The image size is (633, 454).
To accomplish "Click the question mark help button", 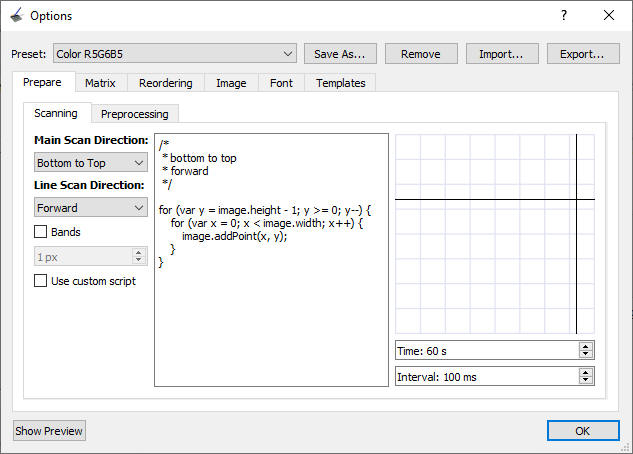I will pos(564,16).
